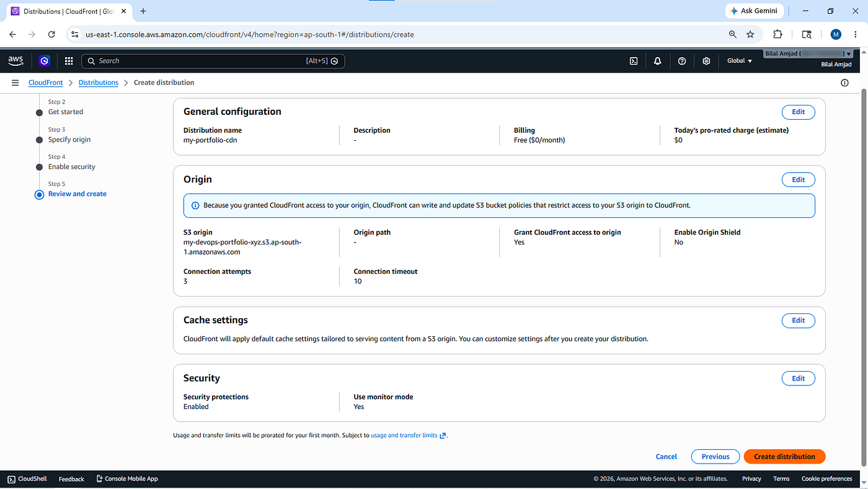This screenshot has width=868, height=489.
Task: Toggle the CloudFront side navigation hamburger
Action: click(x=15, y=83)
